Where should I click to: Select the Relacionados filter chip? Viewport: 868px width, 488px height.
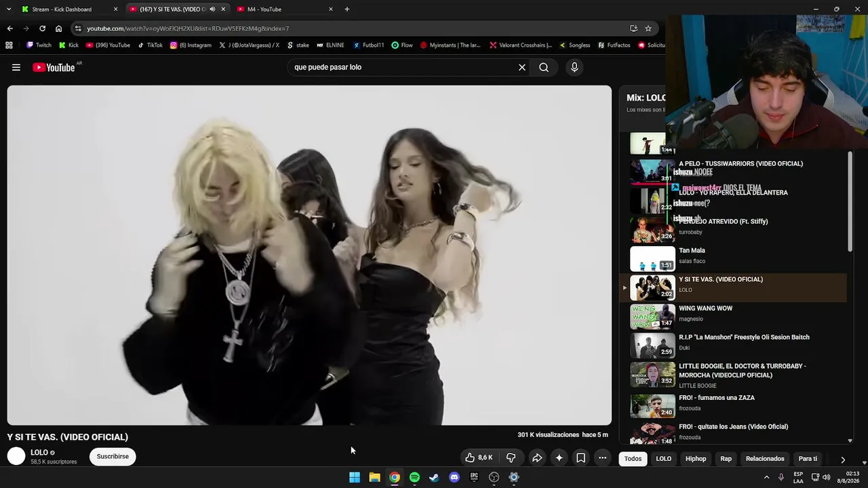765,459
